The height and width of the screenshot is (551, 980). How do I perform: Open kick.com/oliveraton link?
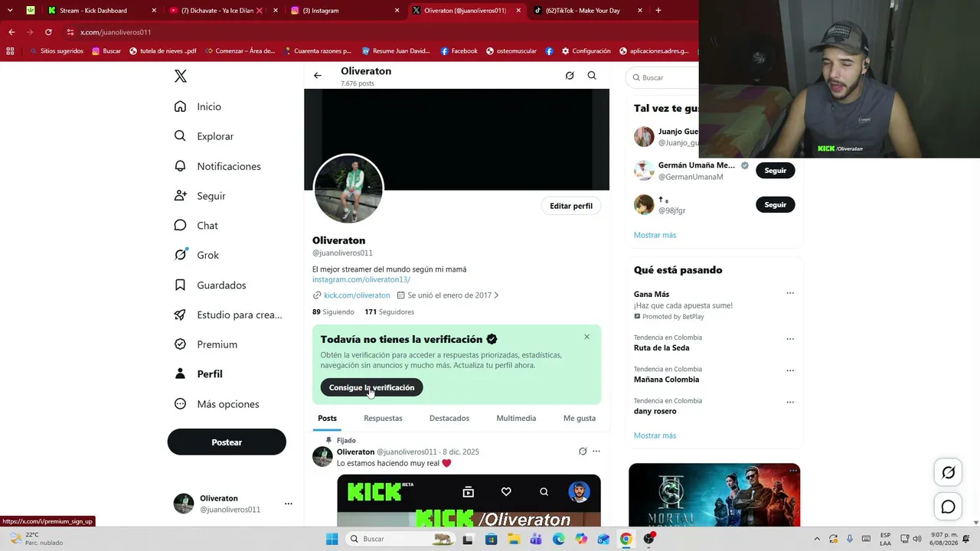(357, 295)
